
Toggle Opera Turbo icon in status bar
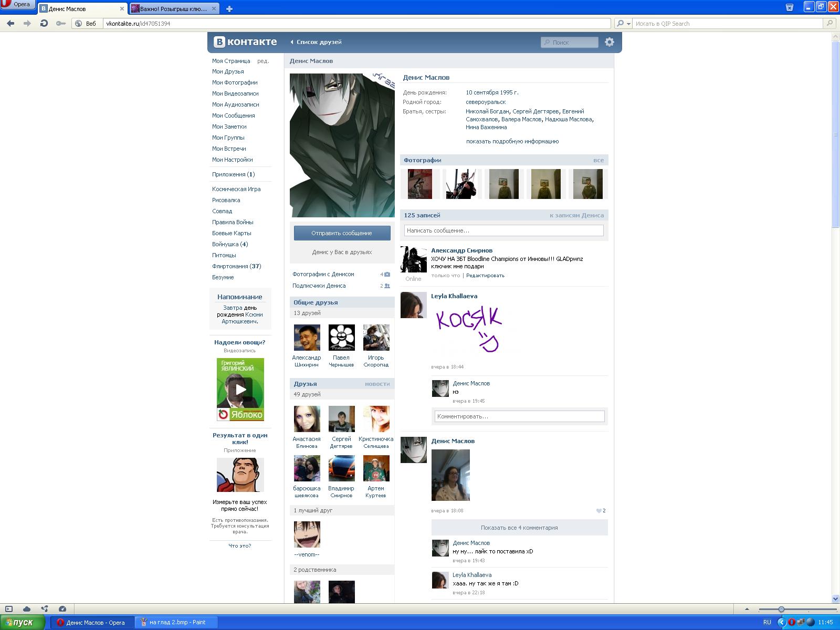pos(62,609)
